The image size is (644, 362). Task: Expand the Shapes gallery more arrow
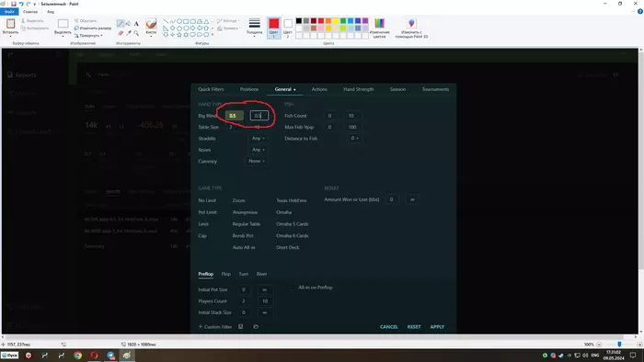click(213, 34)
